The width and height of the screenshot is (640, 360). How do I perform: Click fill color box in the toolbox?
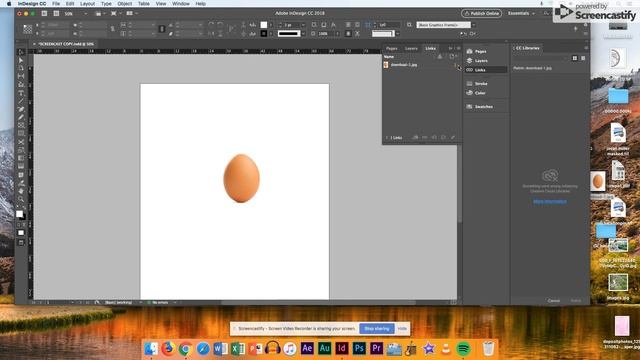coord(19,214)
